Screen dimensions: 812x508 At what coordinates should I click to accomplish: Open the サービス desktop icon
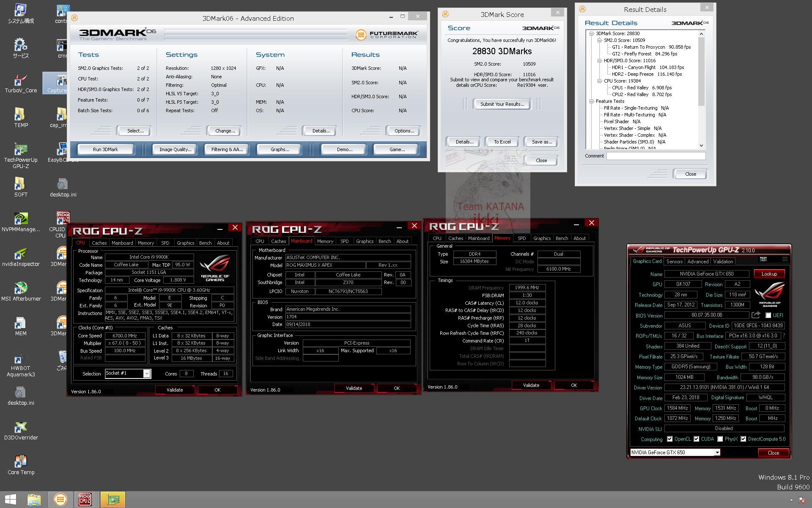pyautogui.click(x=21, y=48)
